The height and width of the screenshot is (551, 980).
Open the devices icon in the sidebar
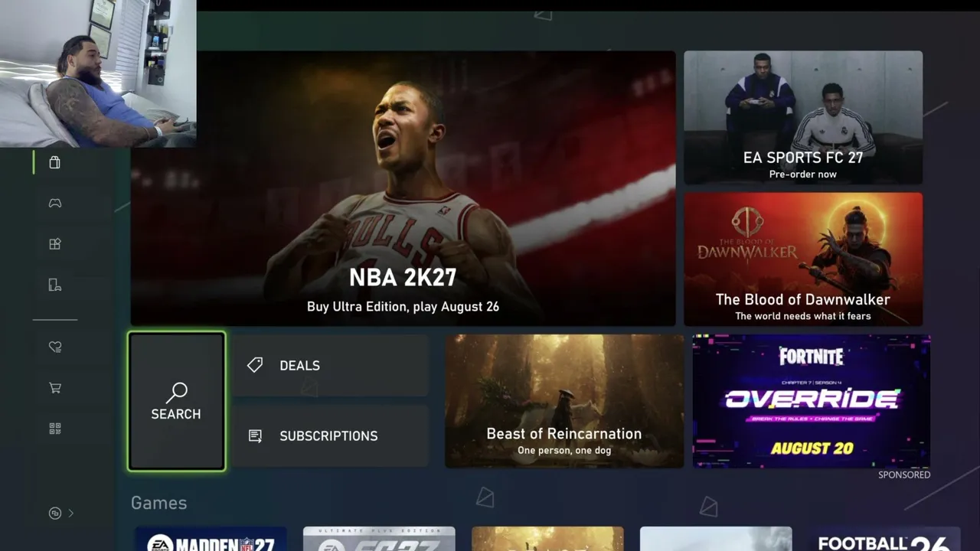pyautogui.click(x=55, y=285)
